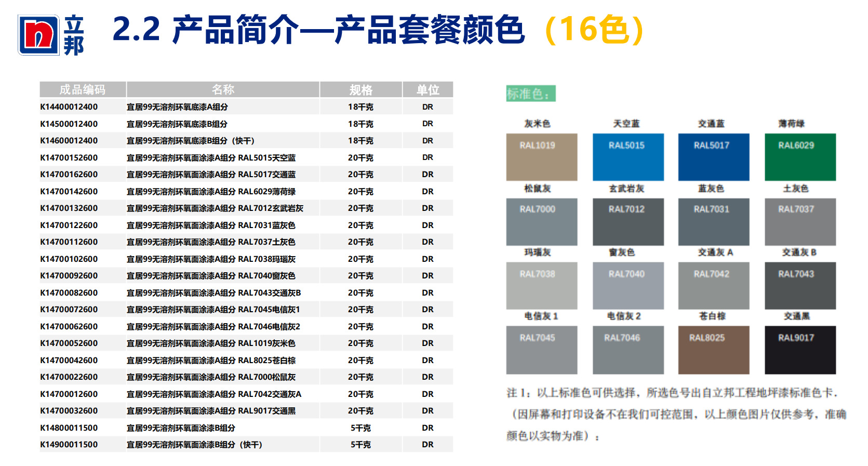
Task: Select the RAL7037 dusty grey swatch
Action: tap(800, 222)
